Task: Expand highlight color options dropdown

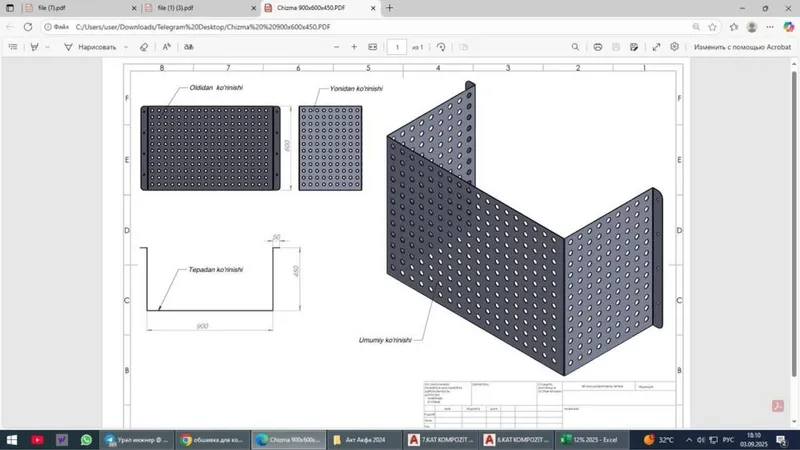Action: tap(47, 47)
